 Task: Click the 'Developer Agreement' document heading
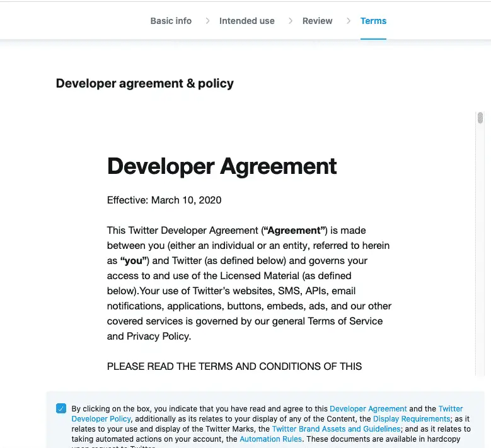222,166
